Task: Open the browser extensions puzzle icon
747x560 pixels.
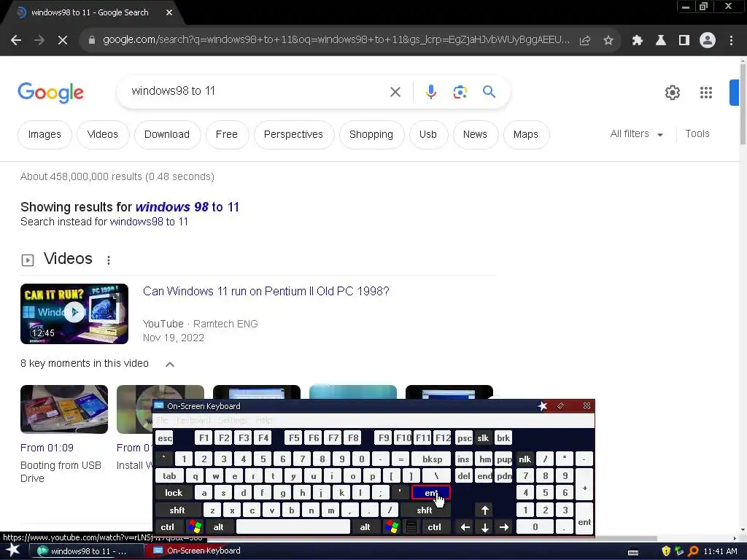Action: tap(638, 41)
